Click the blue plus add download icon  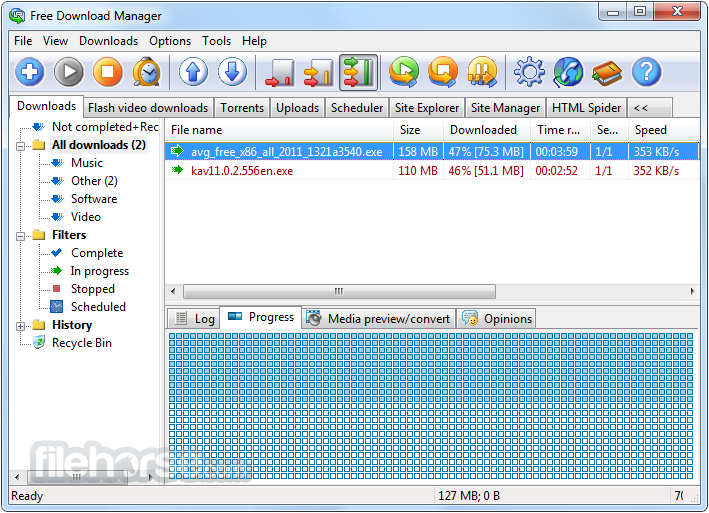(30, 72)
